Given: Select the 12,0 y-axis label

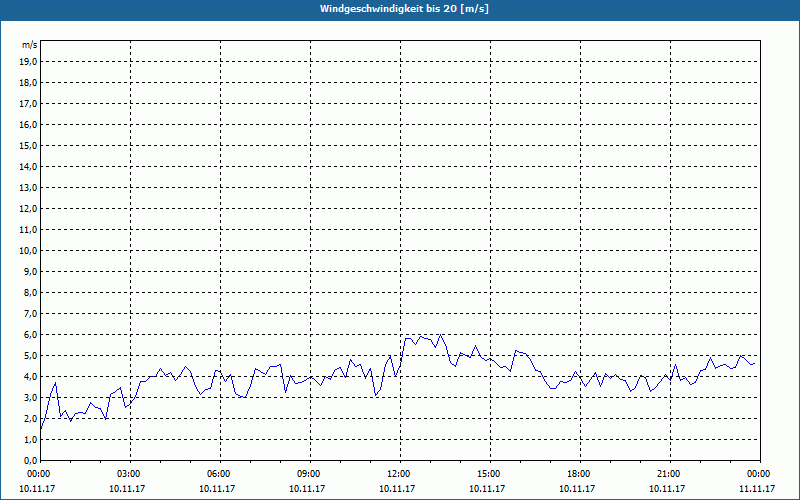Looking at the screenshot, I should point(29,208).
